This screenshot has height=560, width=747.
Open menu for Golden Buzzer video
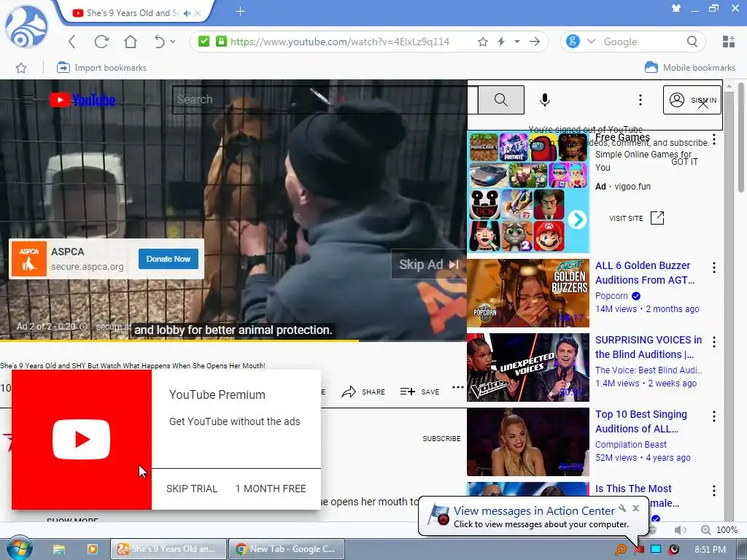(713, 268)
